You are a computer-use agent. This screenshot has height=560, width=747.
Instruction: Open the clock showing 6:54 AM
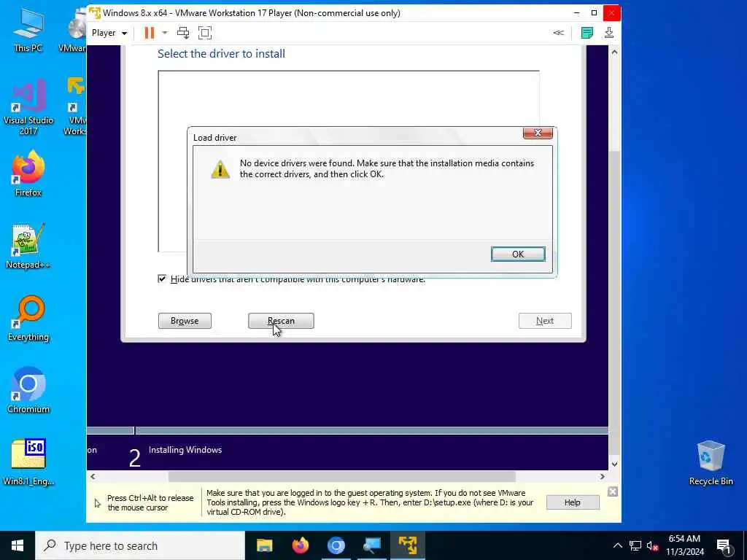[684, 545]
